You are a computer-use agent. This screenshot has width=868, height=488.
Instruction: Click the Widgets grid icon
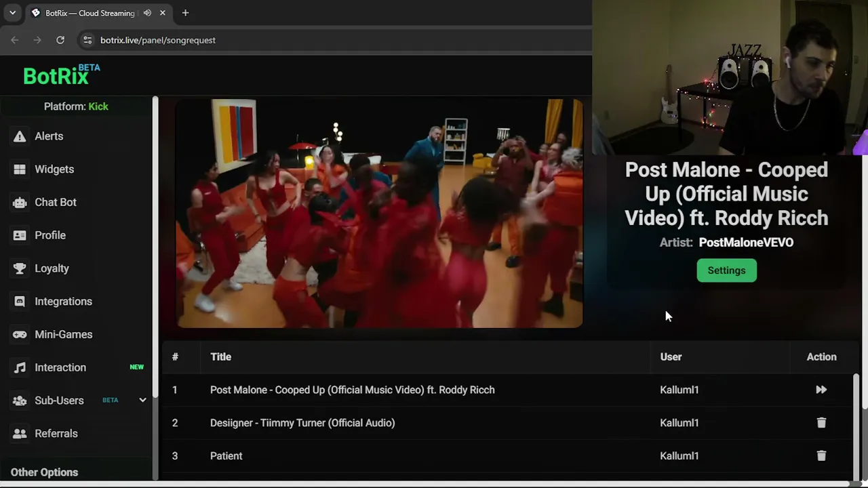tap(20, 169)
